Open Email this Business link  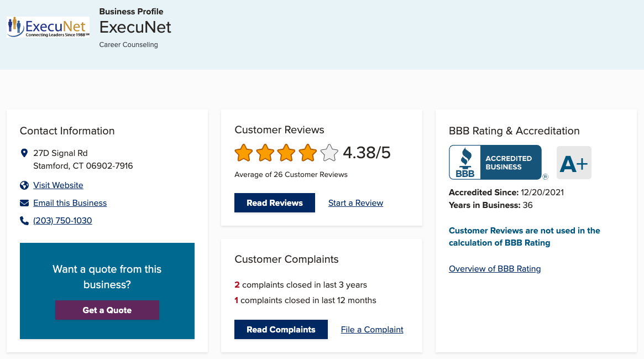tap(70, 203)
